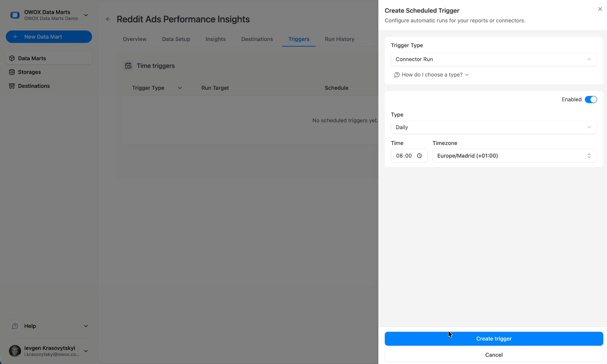Disable the Enabled trigger toggle
Viewport: 607px width, 364px height.
591,99
